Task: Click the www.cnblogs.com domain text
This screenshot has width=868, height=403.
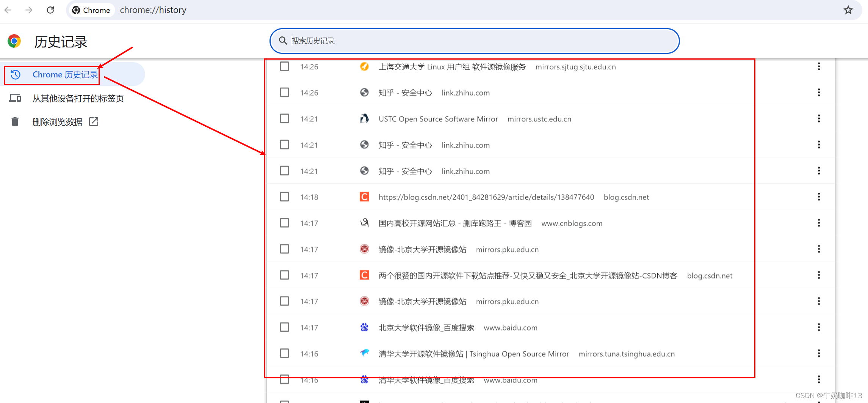Action: [572, 224]
